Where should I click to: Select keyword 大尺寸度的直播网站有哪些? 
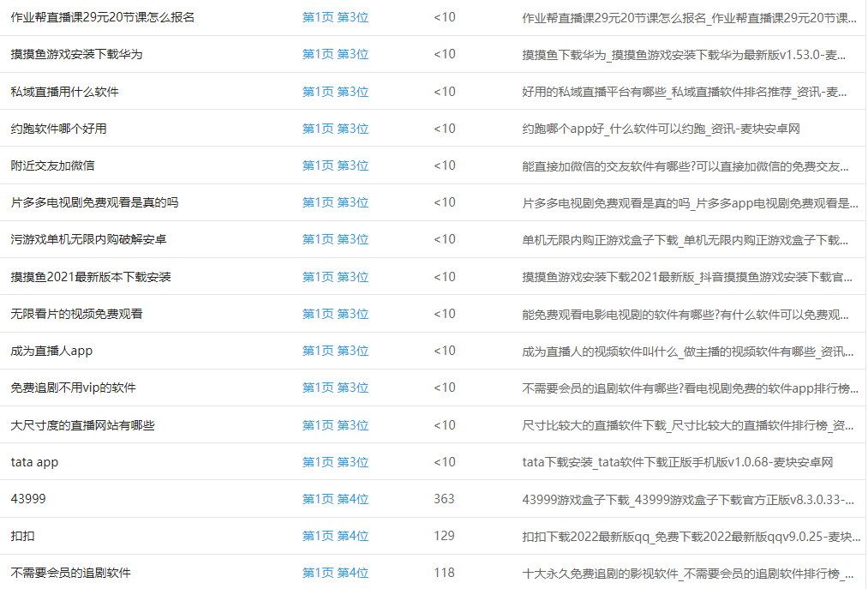(x=82, y=425)
